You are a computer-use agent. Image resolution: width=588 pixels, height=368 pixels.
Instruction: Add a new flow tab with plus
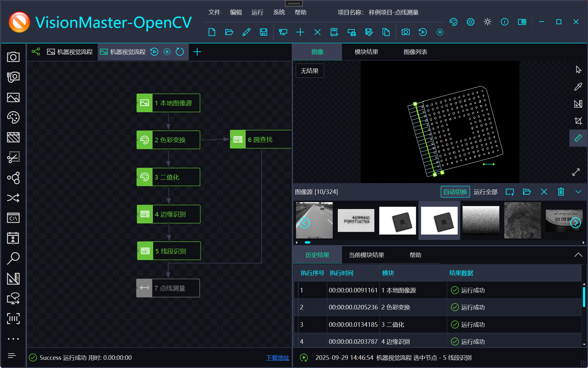coord(197,52)
